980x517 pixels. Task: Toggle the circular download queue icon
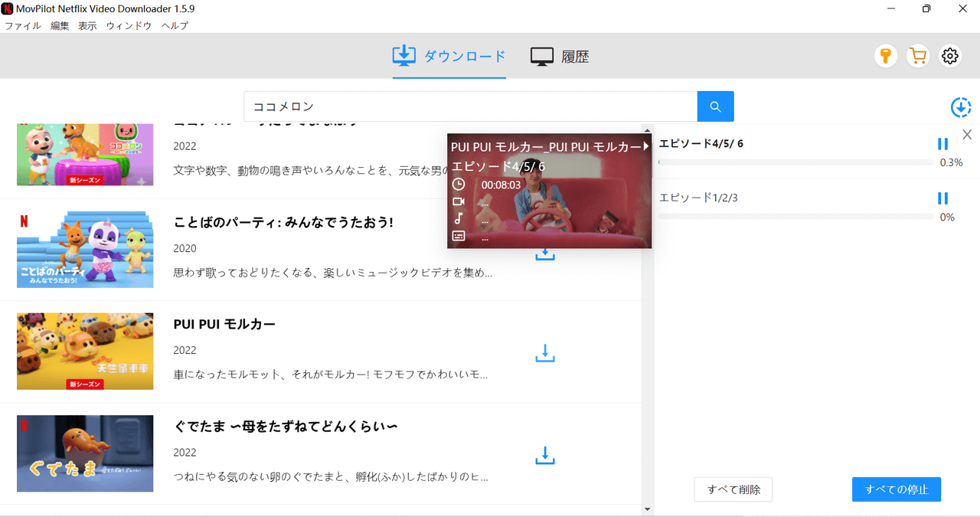pyautogui.click(x=961, y=108)
